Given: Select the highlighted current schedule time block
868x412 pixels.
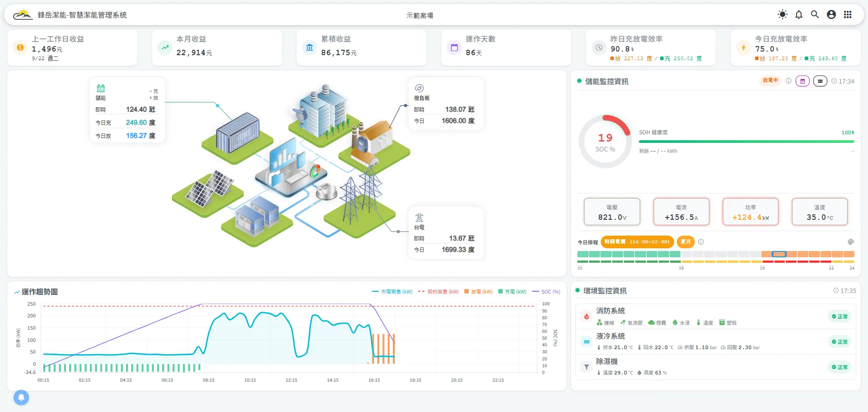Looking at the screenshot, I should pos(779,254).
